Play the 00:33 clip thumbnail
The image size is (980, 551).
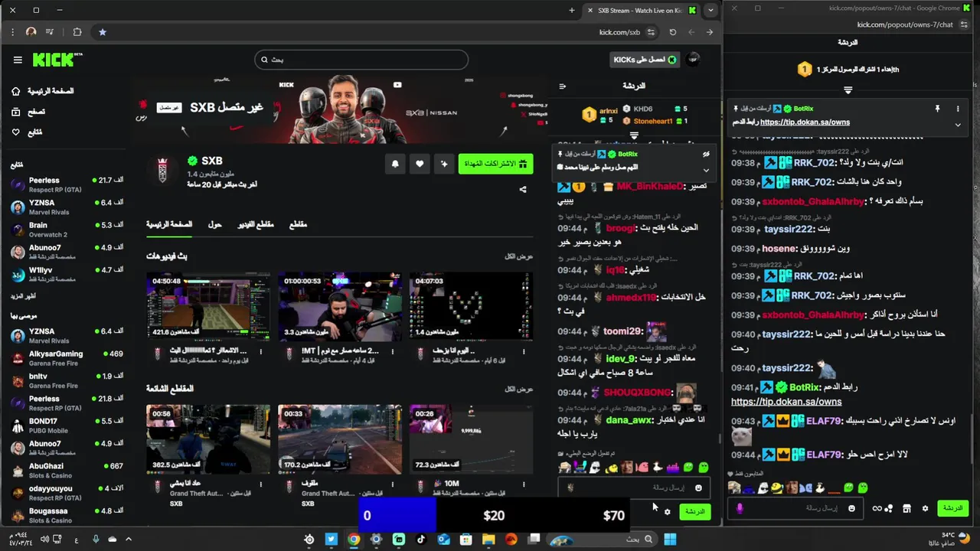[x=340, y=439]
